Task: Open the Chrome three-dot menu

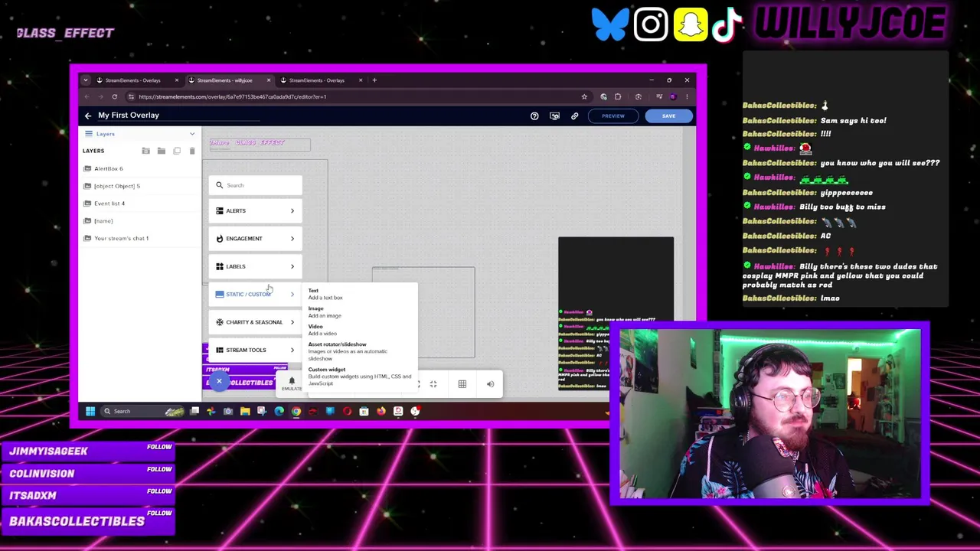Action: tap(687, 97)
